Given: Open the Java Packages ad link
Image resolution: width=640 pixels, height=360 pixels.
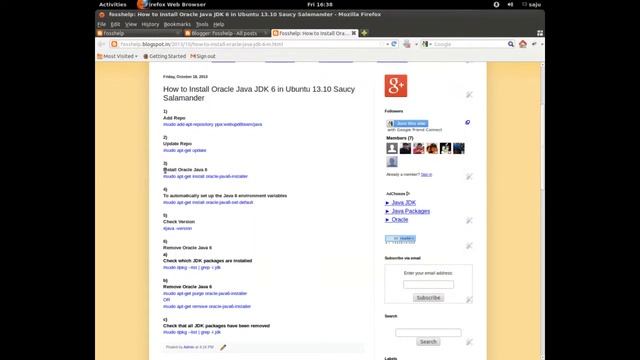Looking at the screenshot, I should 411,211.
